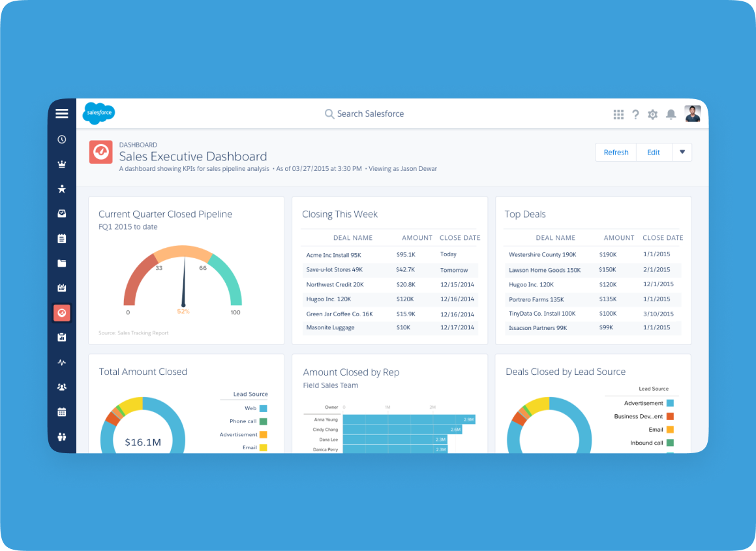Open the app launcher grid icon
Viewport: 756px width, 551px height.
coord(618,115)
